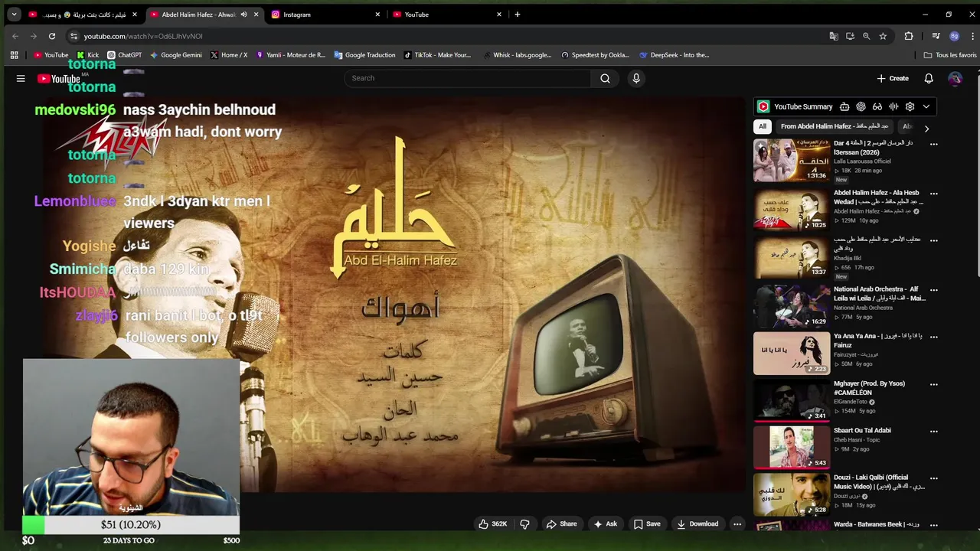Click the YouTube search input field

(467, 78)
